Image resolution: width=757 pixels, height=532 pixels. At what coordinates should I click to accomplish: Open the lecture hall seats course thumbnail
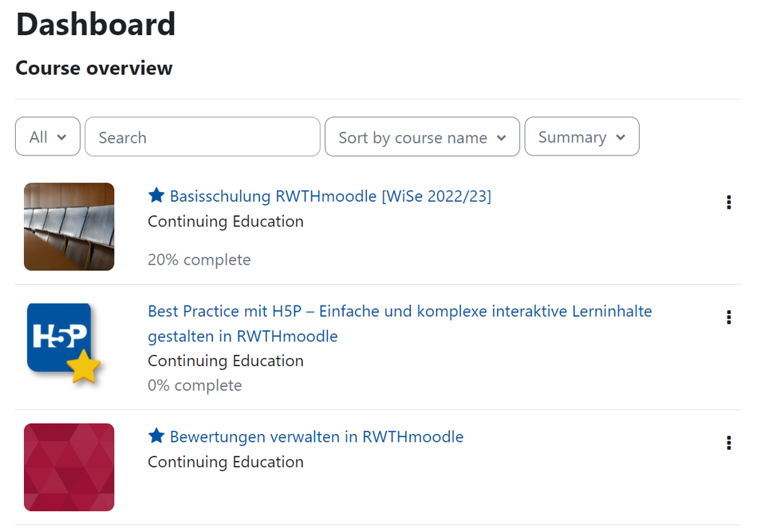(x=69, y=226)
